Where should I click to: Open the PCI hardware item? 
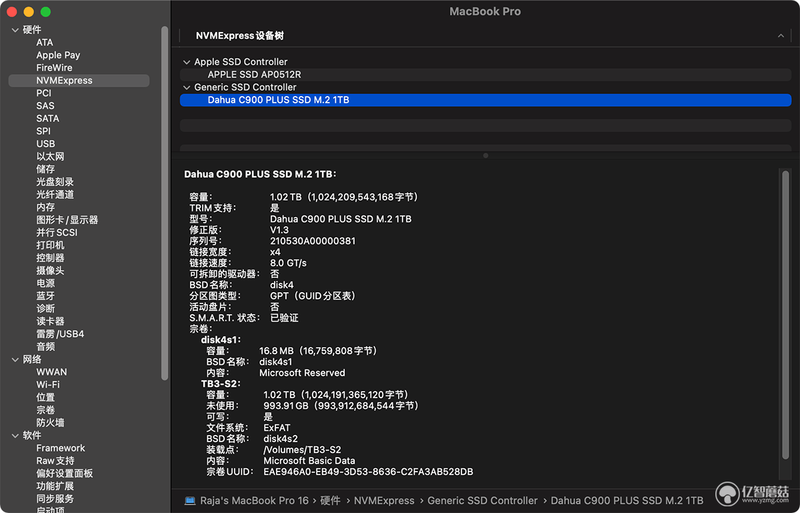(x=44, y=93)
